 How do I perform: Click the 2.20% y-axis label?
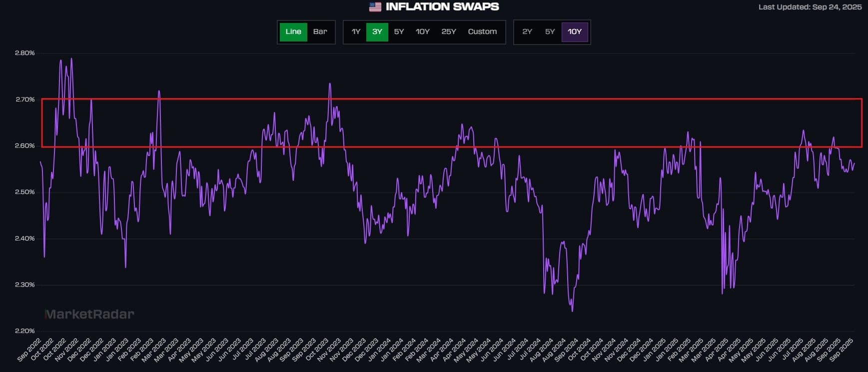coord(25,331)
